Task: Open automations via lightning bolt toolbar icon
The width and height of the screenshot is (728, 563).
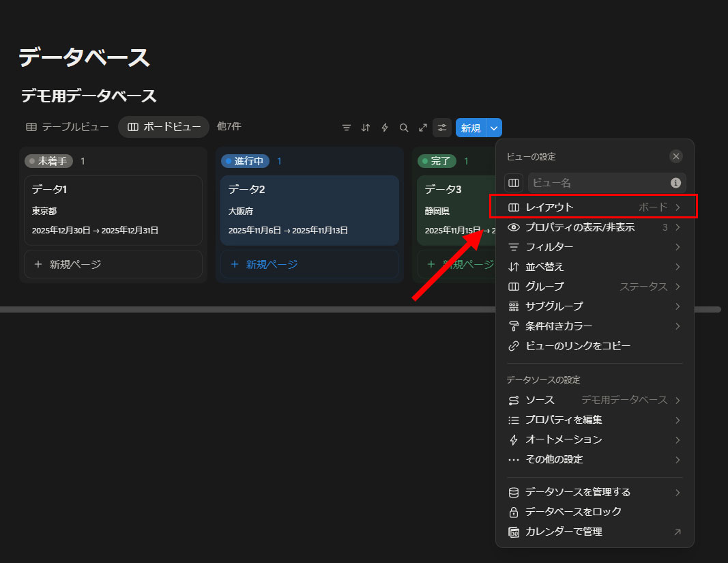Action: pos(385,128)
